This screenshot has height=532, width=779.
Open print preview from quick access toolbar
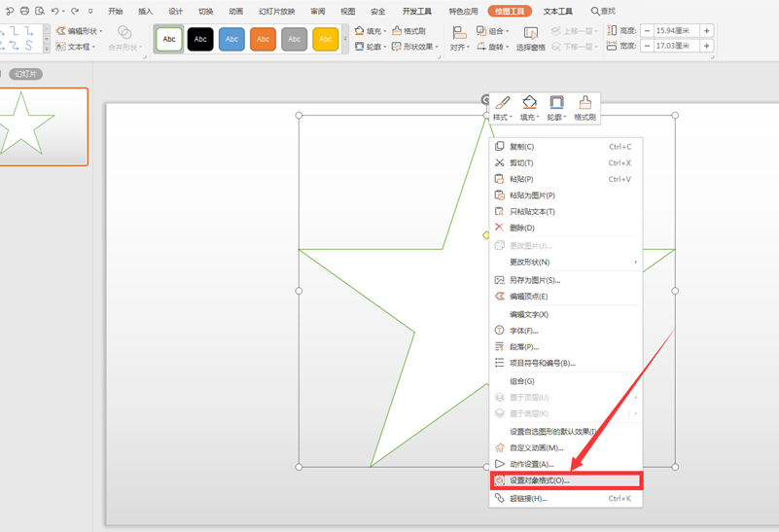coord(40,11)
